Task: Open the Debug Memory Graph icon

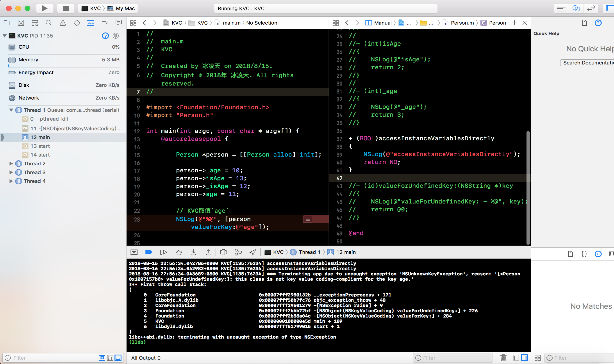Action: tap(238, 252)
